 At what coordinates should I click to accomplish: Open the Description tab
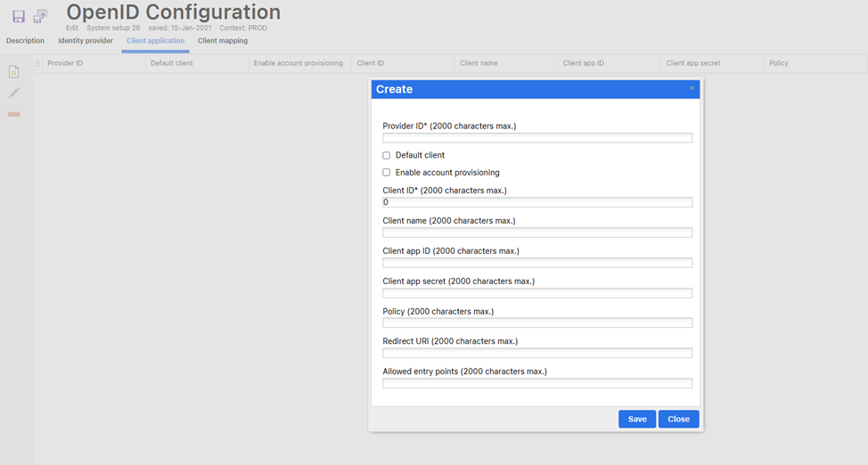(x=25, y=41)
